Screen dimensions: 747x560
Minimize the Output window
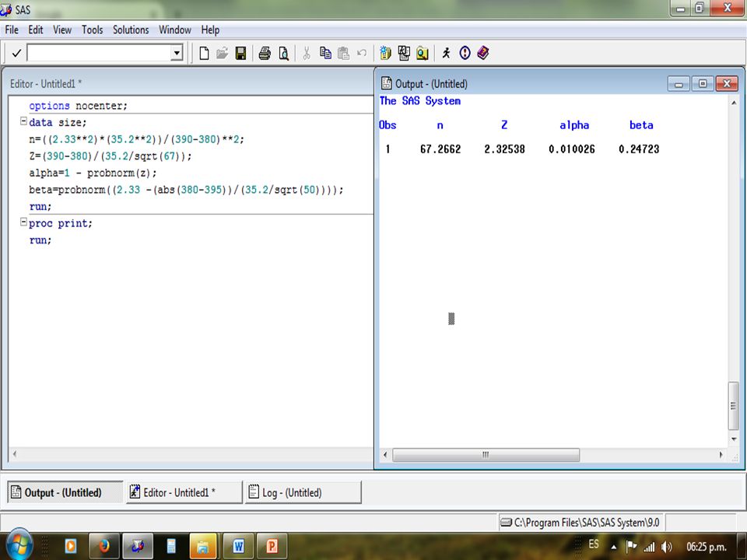pos(679,84)
